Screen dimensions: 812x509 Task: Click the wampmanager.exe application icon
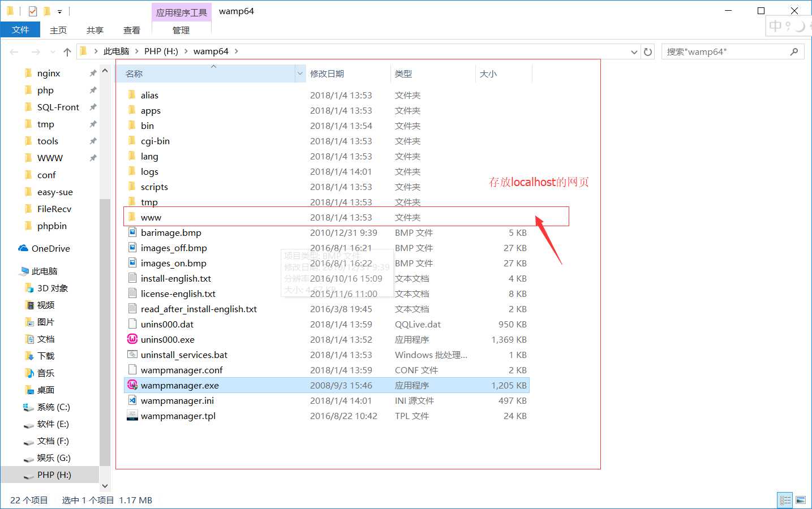tap(132, 385)
